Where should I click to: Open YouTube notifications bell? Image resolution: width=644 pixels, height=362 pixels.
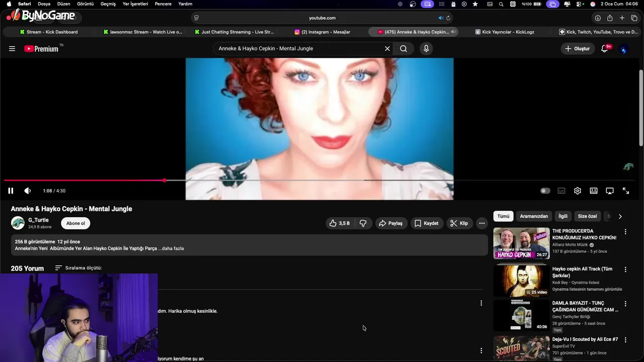pyautogui.click(x=605, y=49)
